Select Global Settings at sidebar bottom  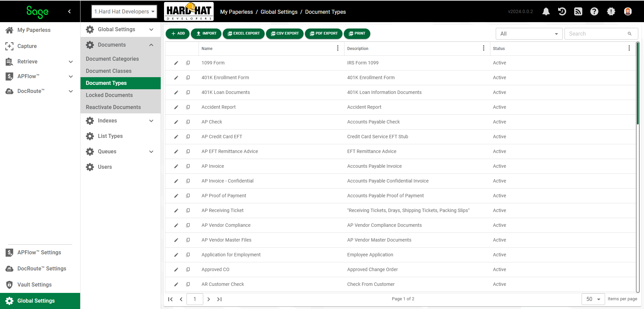coord(40,301)
